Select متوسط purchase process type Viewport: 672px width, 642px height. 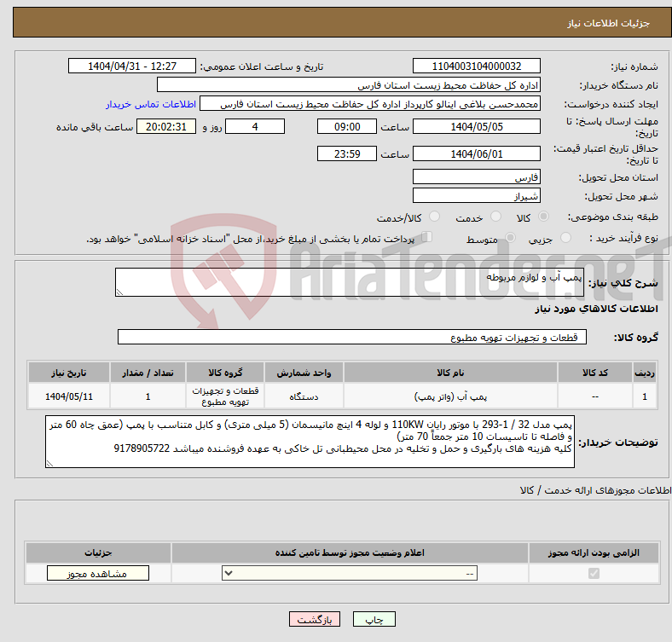(506, 240)
